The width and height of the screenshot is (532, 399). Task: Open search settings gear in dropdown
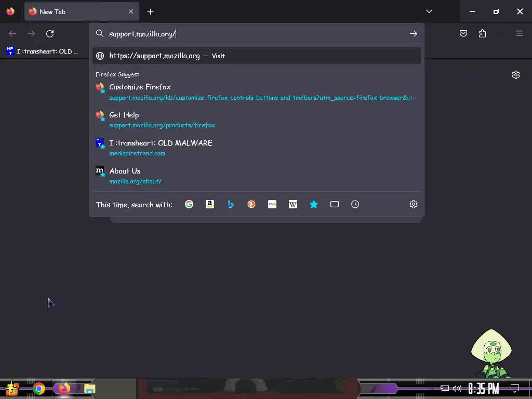[413, 204]
